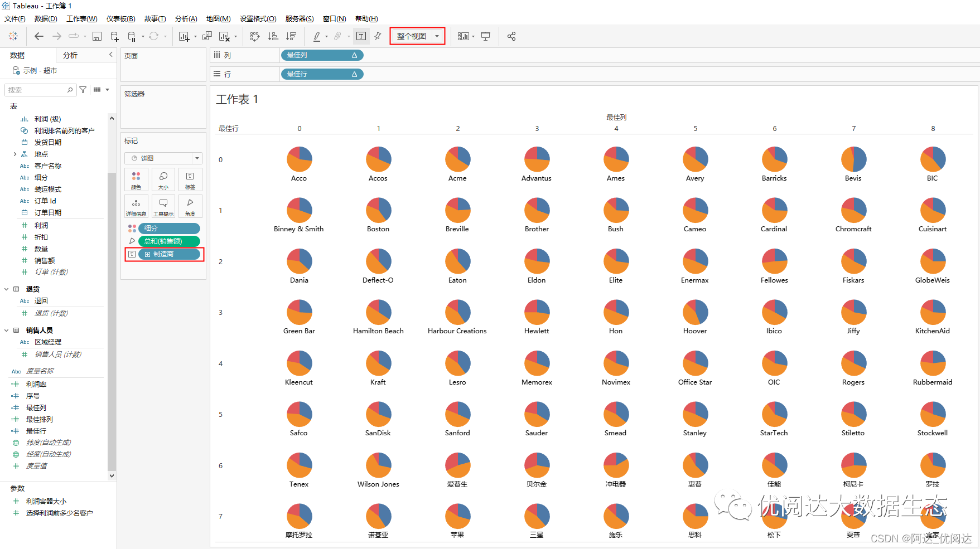Toggle show mark labels button
The image size is (980, 549).
[x=361, y=36]
